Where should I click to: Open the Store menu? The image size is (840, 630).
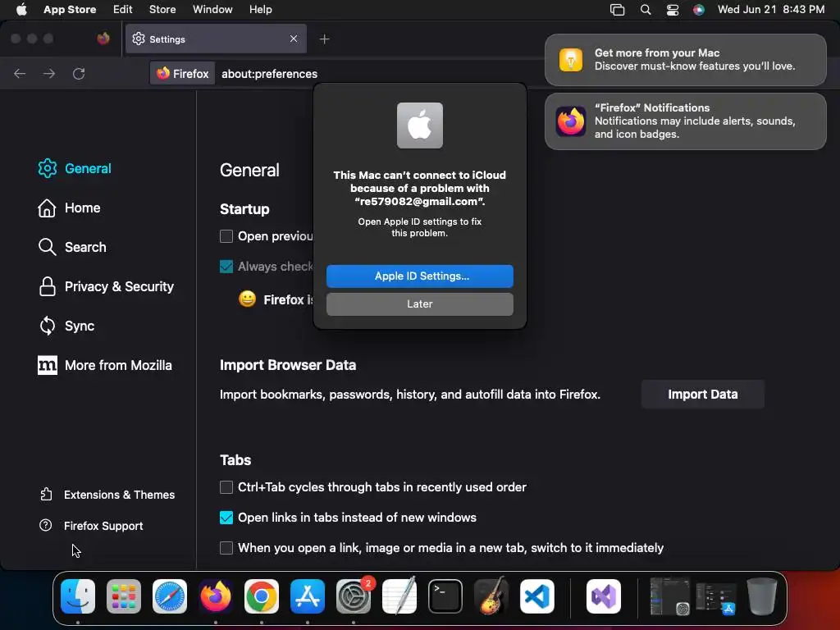click(x=162, y=9)
